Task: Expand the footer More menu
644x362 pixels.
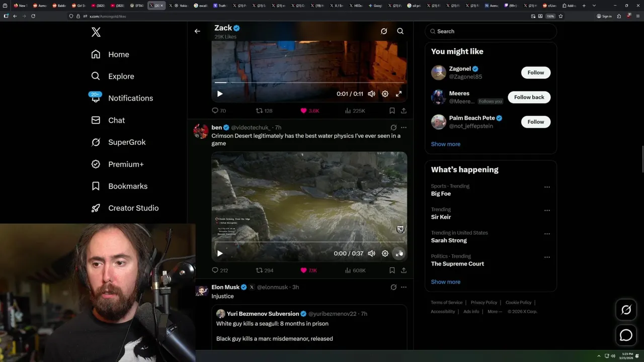Action: click(495, 312)
